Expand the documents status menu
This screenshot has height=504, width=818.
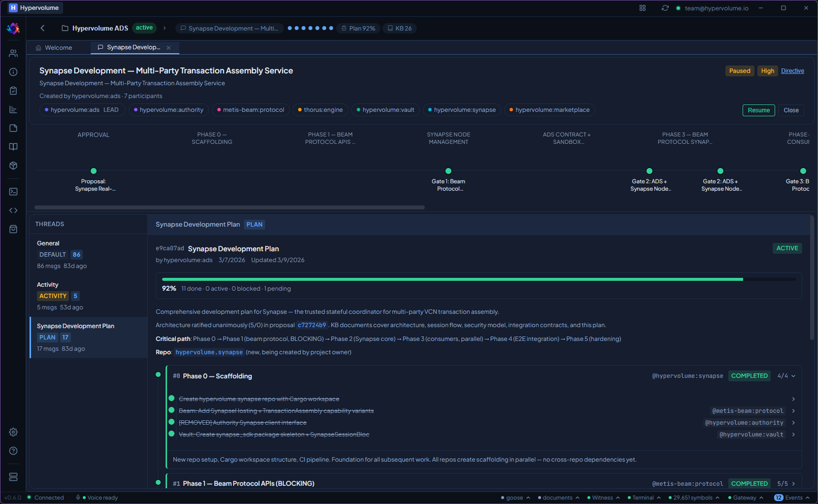point(559,498)
